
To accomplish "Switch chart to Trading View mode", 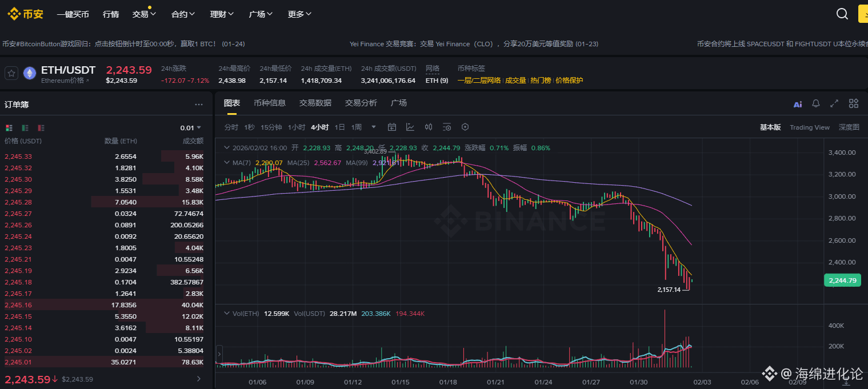I will (x=809, y=127).
